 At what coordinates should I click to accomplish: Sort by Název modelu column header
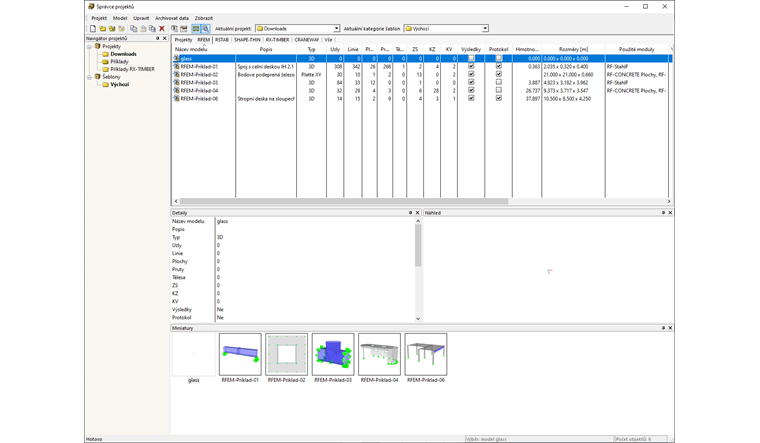point(204,49)
